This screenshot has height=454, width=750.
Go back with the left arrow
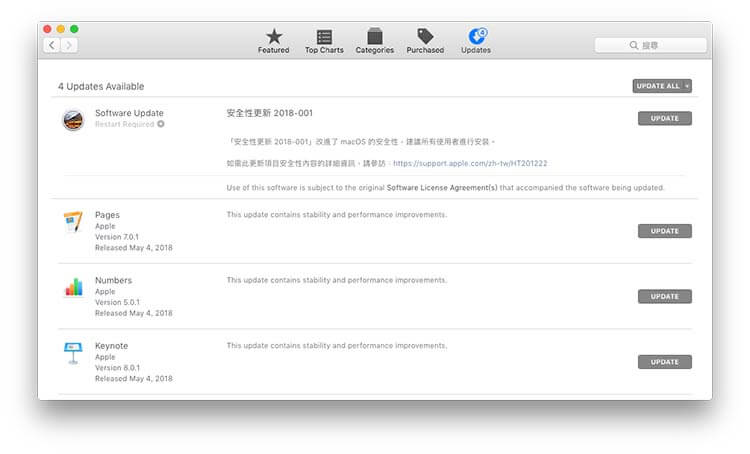[x=52, y=45]
